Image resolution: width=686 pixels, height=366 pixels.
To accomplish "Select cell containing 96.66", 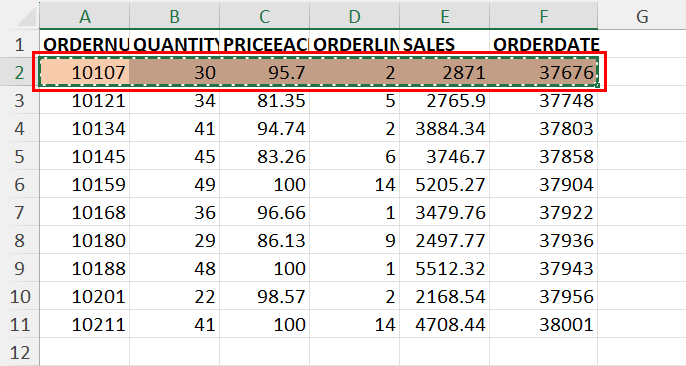I will pyautogui.click(x=265, y=212).
